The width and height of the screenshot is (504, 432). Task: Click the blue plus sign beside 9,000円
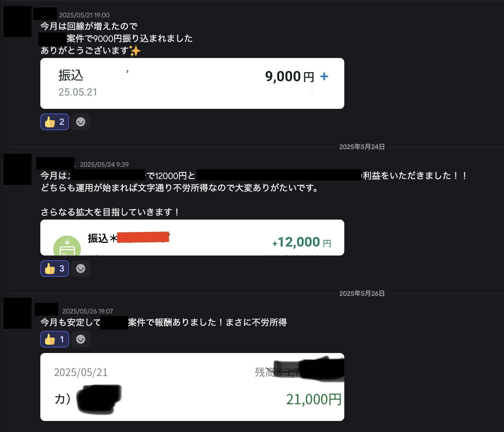pos(324,77)
